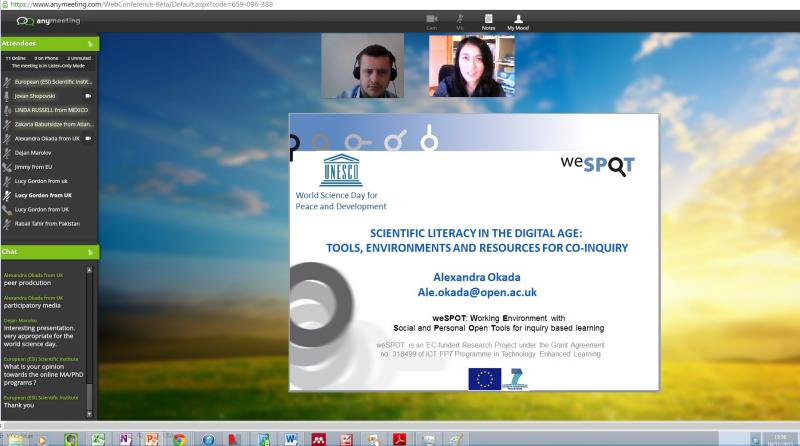This screenshot has width=800, height=446.
Task: Select attendee Rabail Tahir from Pakistan
Action: click(50, 224)
